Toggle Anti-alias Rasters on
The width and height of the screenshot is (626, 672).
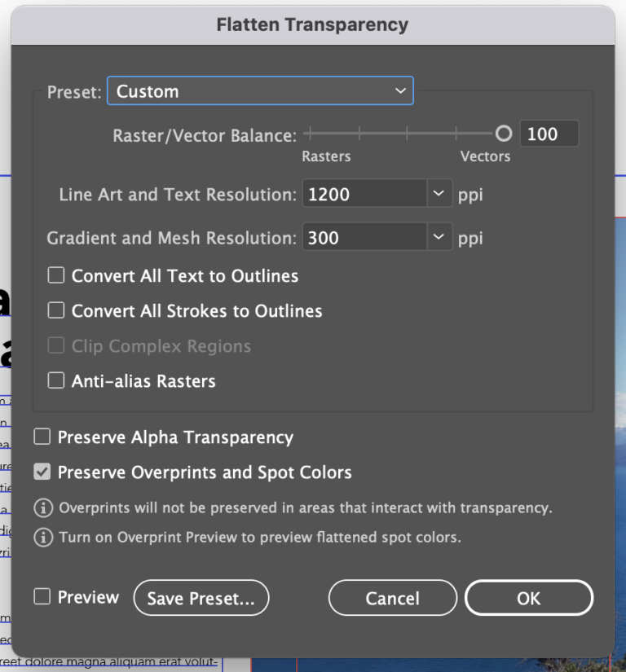(x=55, y=380)
